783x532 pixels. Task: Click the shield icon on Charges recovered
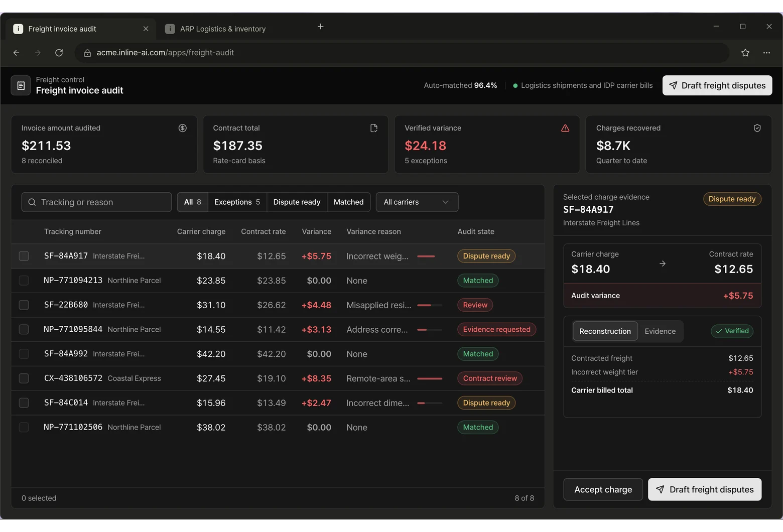coord(757,128)
